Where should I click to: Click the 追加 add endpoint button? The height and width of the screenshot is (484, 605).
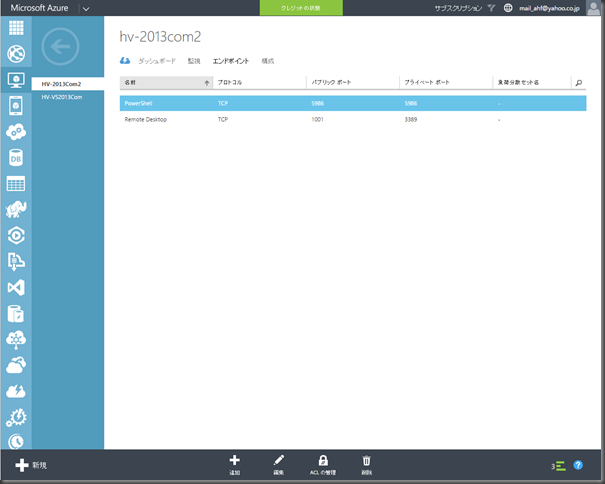(x=235, y=465)
